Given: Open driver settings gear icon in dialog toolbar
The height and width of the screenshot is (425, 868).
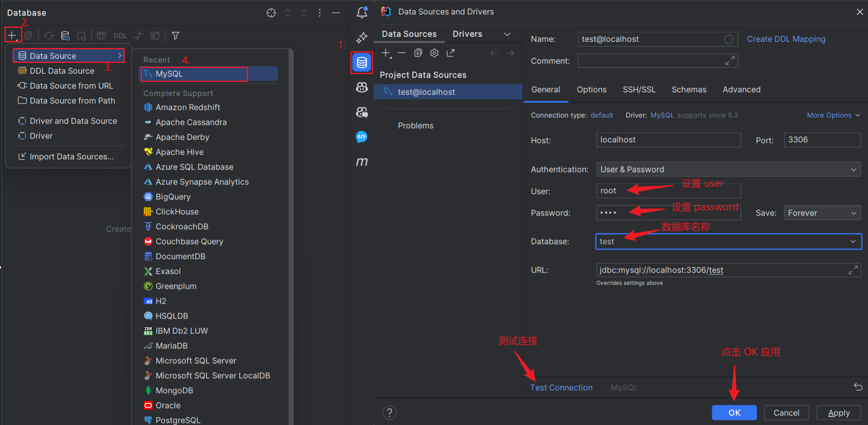Looking at the screenshot, I should [x=434, y=53].
